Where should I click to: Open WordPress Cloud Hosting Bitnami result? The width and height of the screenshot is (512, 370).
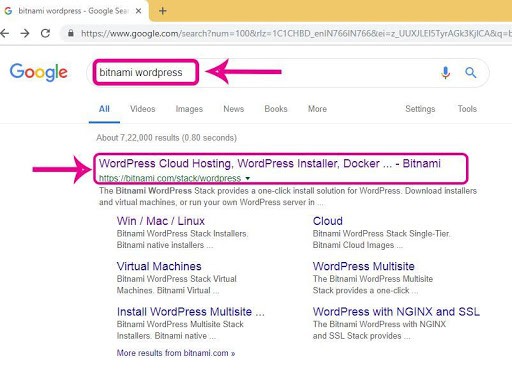pos(270,163)
